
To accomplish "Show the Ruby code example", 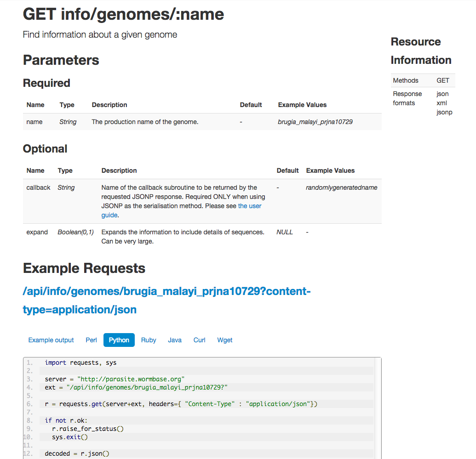I will [x=149, y=340].
